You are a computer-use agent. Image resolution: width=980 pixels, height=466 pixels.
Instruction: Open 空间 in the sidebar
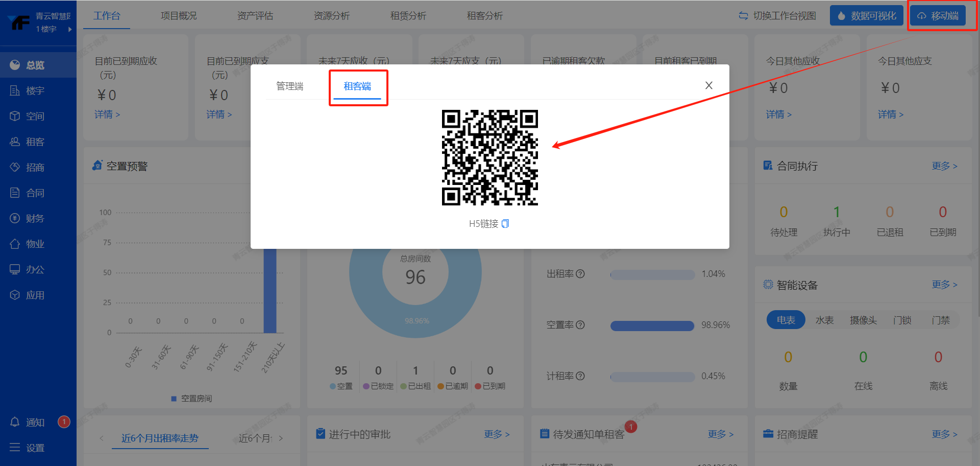click(x=35, y=116)
